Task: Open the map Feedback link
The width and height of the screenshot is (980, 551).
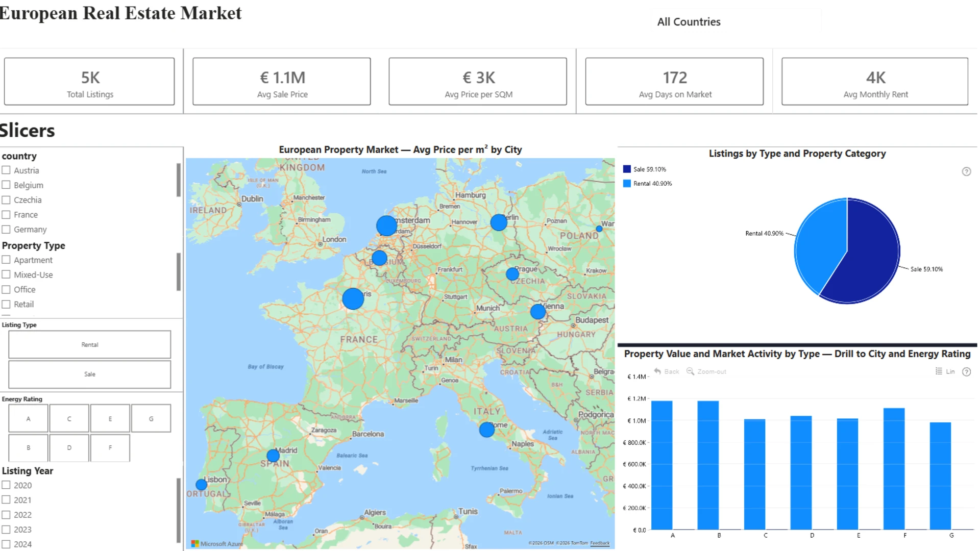Action: point(600,543)
